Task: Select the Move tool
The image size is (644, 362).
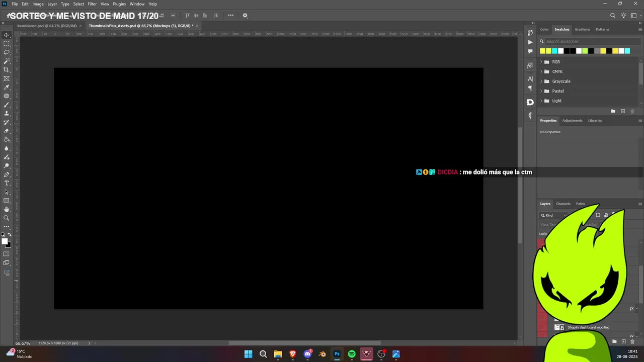Action: (x=7, y=35)
